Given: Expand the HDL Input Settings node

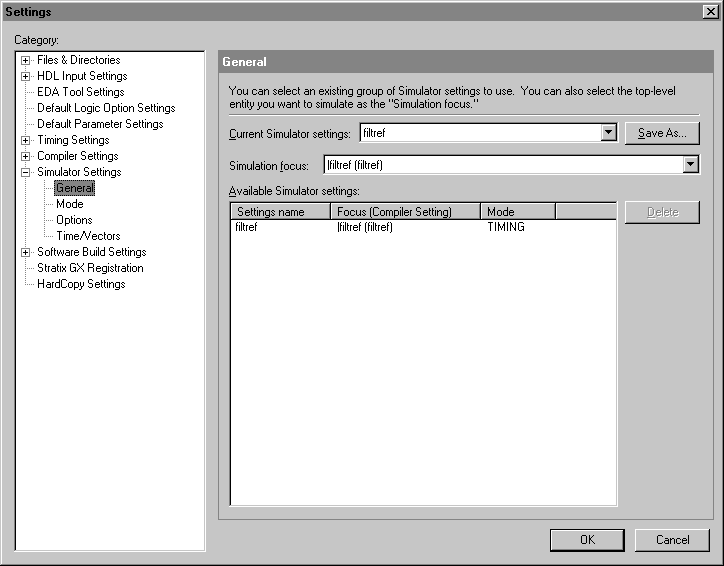Looking at the screenshot, I should coord(26,76).
